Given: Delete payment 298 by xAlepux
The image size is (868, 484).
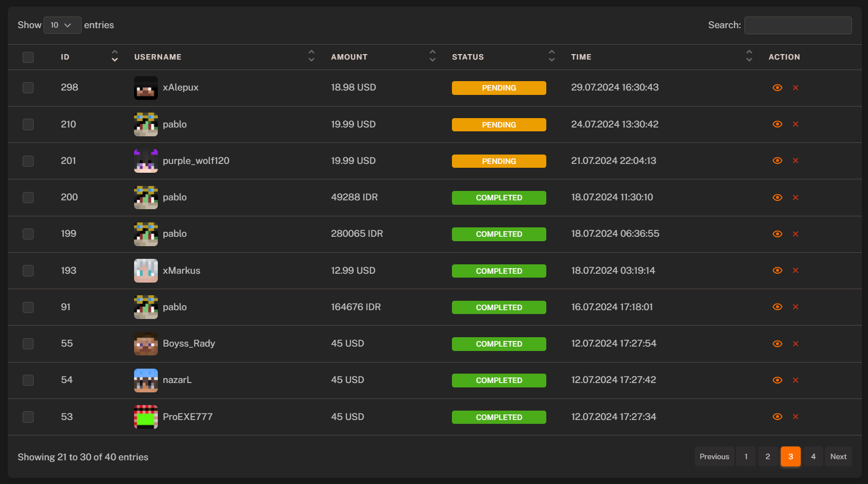Looking at the screenshot, I should tap(796, 88).
